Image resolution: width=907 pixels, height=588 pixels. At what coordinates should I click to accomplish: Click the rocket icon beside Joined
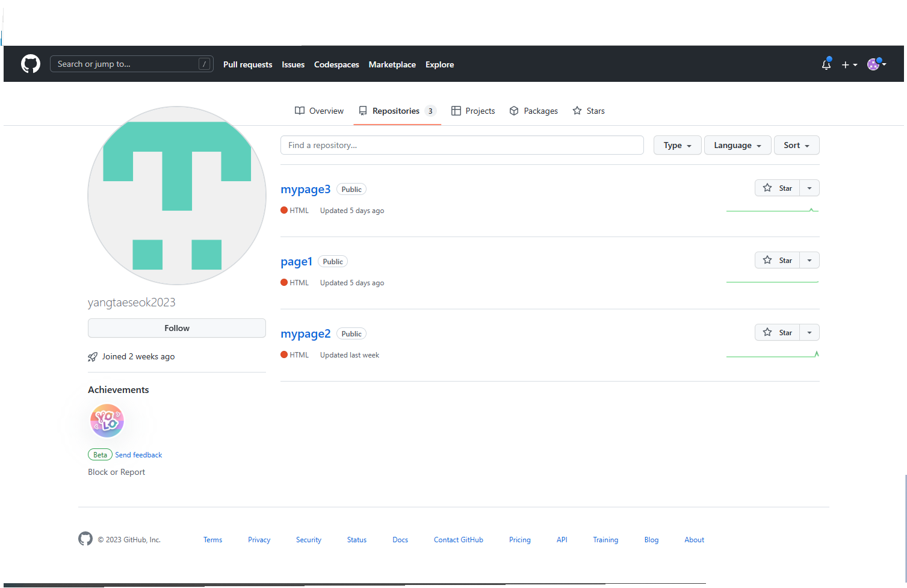93,357
